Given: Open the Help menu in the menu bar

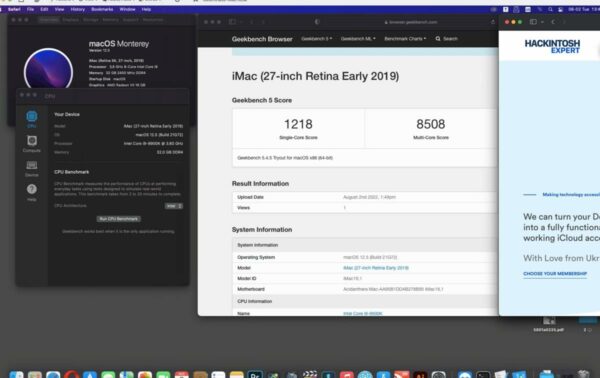Looking at the screenshot, I should [x=146, y=9].
